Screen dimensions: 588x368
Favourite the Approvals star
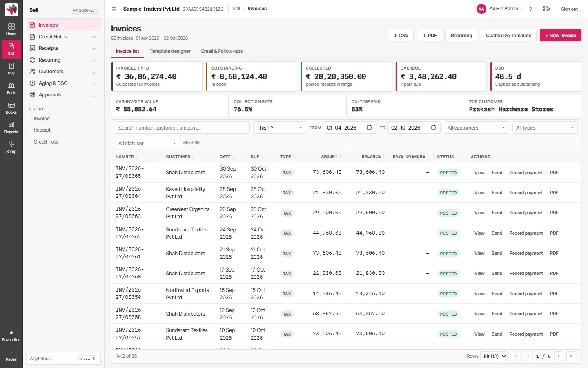(x=94, y=95)
